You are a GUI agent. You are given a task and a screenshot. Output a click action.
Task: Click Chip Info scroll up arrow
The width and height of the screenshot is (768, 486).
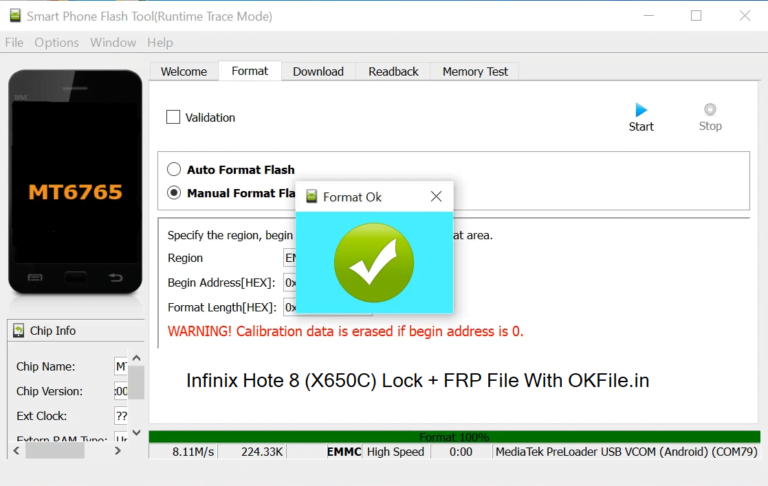pyautogui.click(x=137, y=358)
